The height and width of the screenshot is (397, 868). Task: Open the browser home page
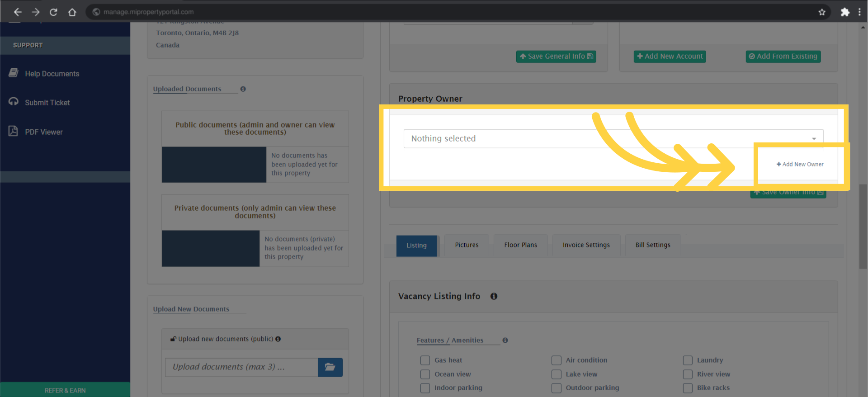pyautogui.click(x=72, y=12)
